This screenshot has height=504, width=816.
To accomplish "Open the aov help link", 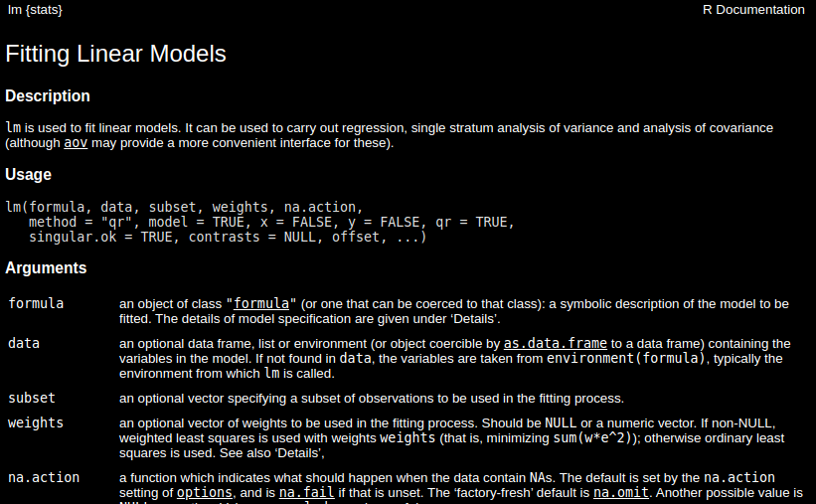I will (76, 143).
